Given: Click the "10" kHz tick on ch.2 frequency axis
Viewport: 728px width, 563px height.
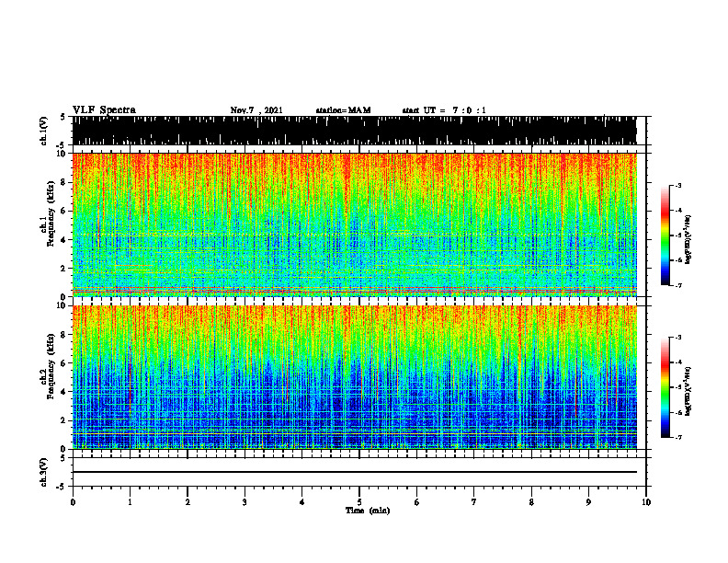Looking at the screenshot, I should (63, 305).
